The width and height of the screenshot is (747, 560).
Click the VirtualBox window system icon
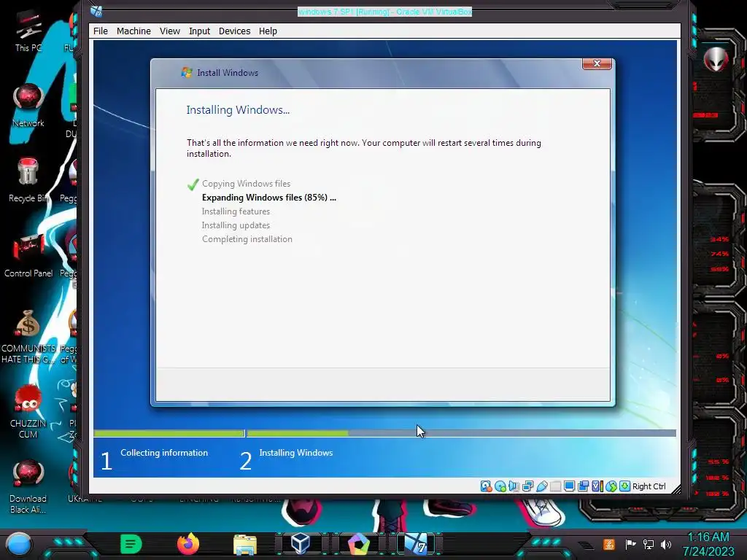pyautogui.click(x=96, y=11)
